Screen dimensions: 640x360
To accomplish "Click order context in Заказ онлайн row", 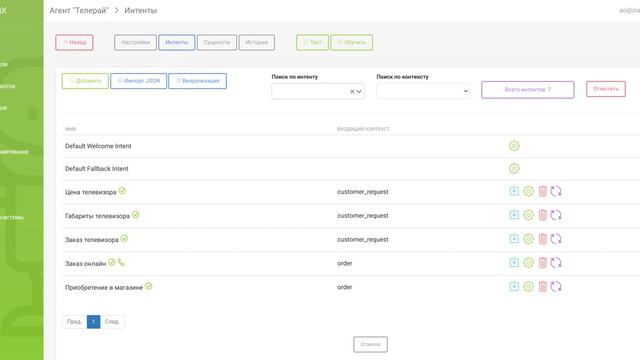I will 344,263.
